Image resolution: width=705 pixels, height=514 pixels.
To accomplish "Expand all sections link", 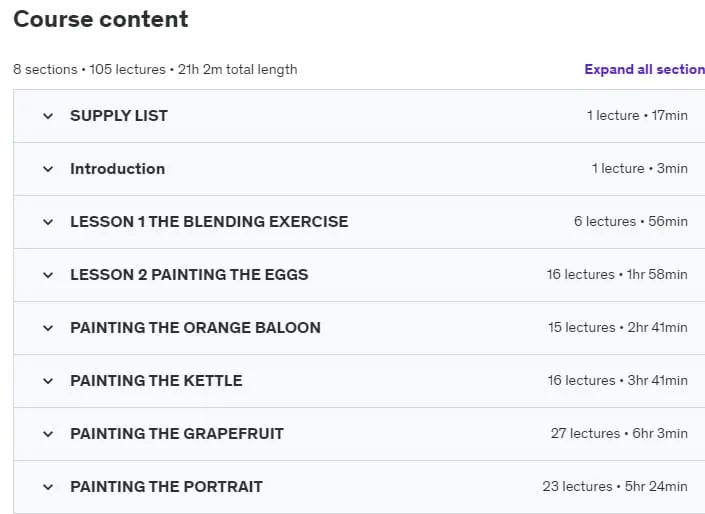I will pyautogui.click(x=644, y=69).
